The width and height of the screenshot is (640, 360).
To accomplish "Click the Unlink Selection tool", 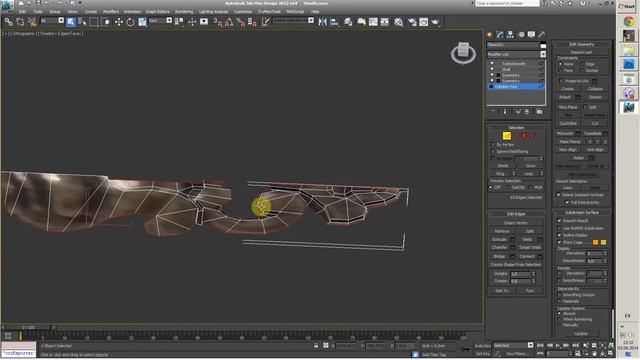I will (20, 22).
